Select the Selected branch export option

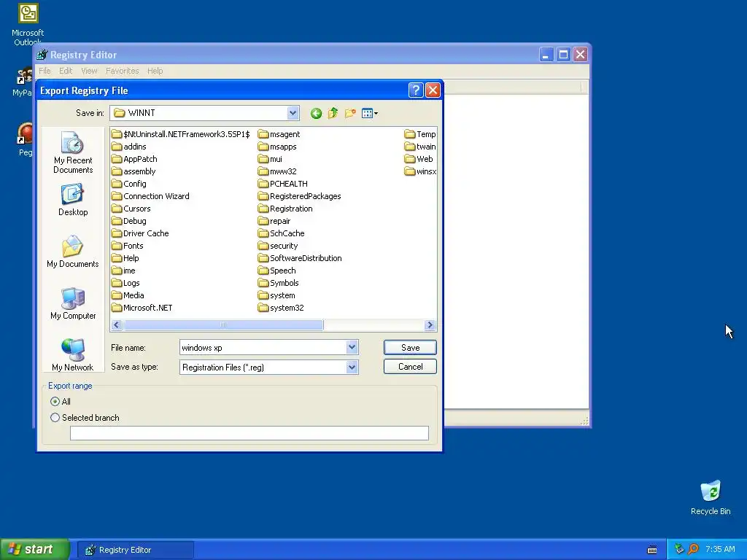85,418
